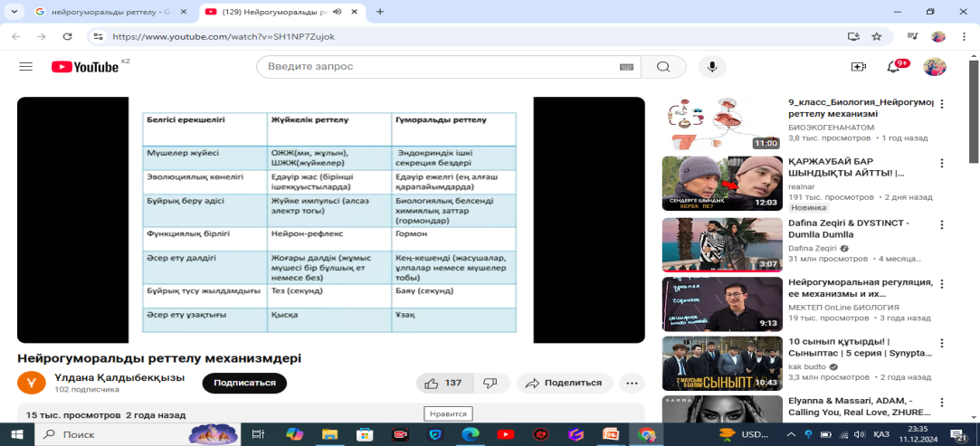Go back with the browser back arrow
The width and height of the screenshot is (980, 446).
point(16,37)
